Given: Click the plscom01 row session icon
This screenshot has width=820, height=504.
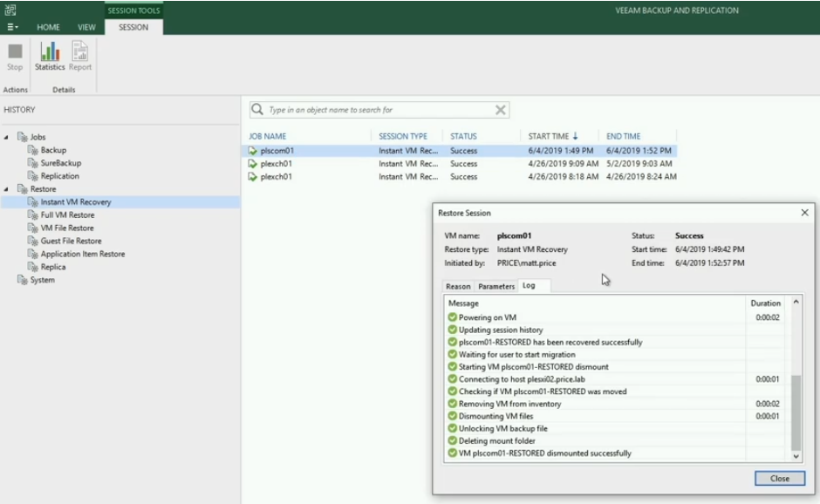Looking at the screenshot, I should tap(253, 151).
